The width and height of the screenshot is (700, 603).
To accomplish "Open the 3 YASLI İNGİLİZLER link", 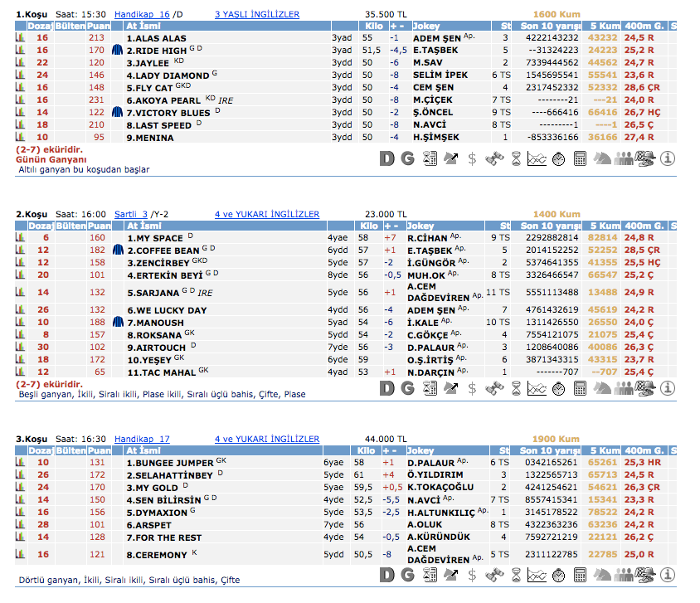I will 257,15.
